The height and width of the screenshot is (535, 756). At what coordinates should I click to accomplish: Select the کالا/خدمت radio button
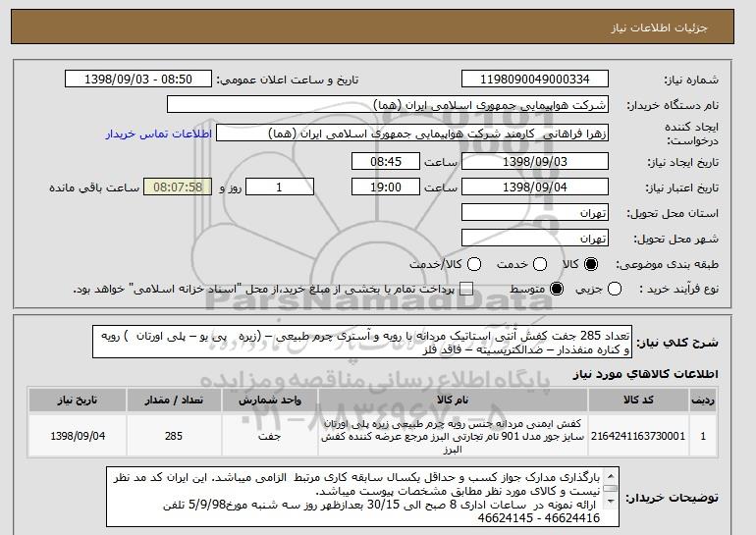(474, 264)
